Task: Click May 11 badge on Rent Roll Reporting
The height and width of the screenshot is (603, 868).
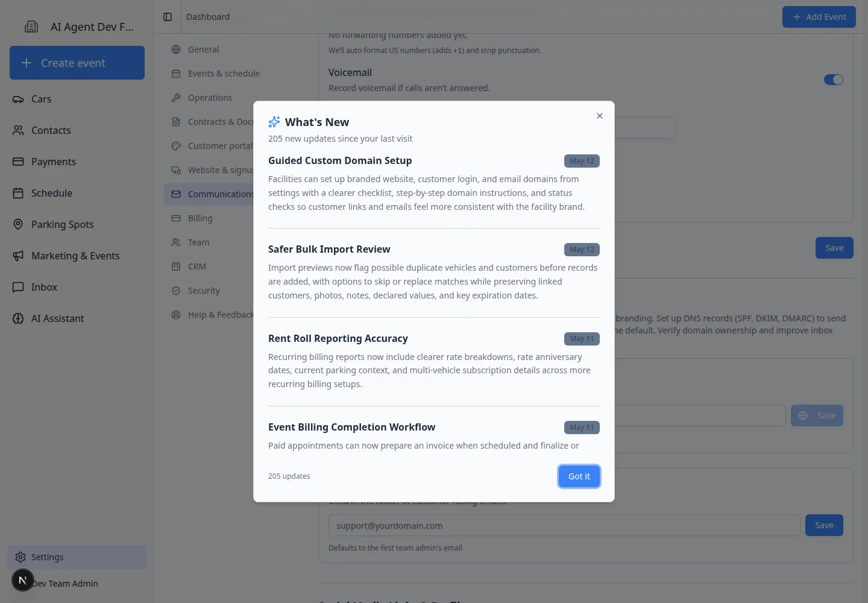Action: tap(582, 339)
